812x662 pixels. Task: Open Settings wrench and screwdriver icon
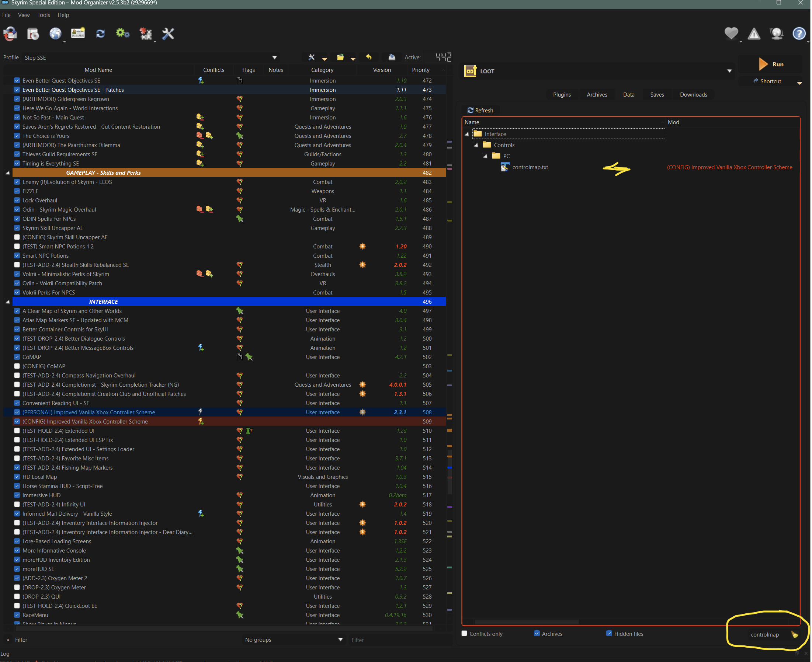click(x=168, y=34)
